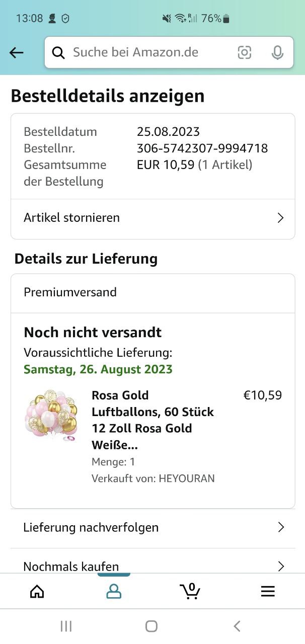Screen dimensions: 305x644
Task: Open the hamburger menu tab
Action: pyautogui.click(x=268, y=591)
